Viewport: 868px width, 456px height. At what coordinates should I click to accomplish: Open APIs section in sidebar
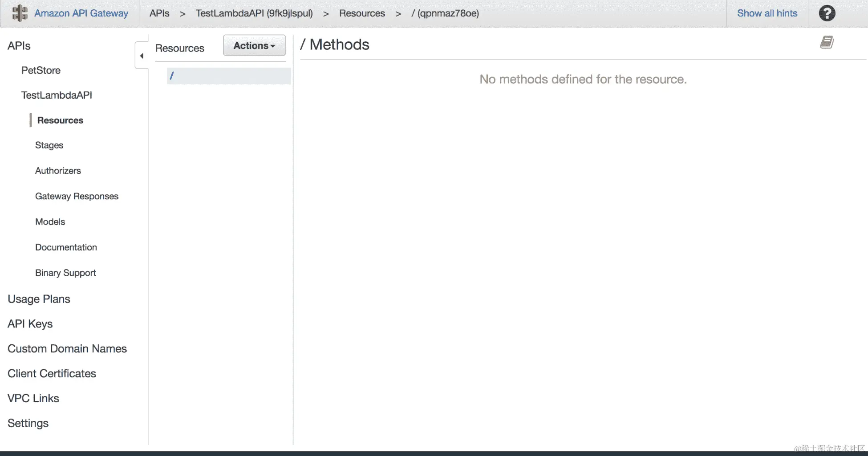(x=19, y=46)
